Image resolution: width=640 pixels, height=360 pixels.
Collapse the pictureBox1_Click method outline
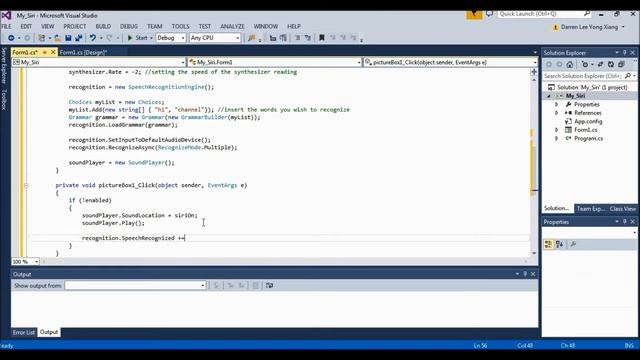coord(26,185)
